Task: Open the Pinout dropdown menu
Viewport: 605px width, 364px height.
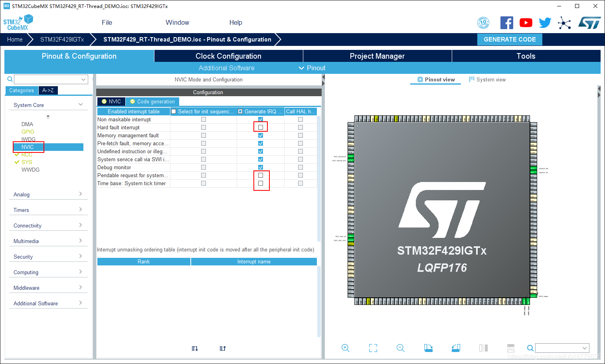Action: pyautogui.click(x=312, y=68)
